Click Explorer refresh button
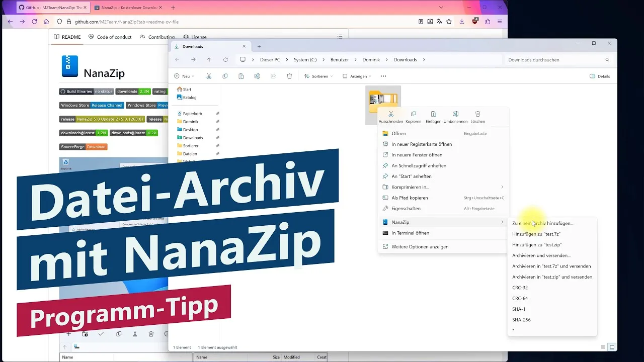Image resolution: width=644 pixels, height=362 pixels. [x=225, y=60]
